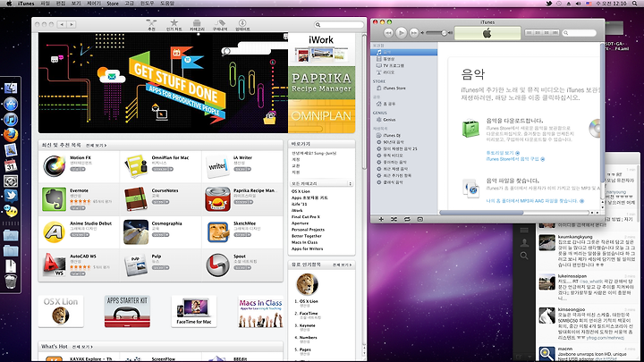Open Anime Studio Debut app icon
644x362 pixels.
point(54,232)
